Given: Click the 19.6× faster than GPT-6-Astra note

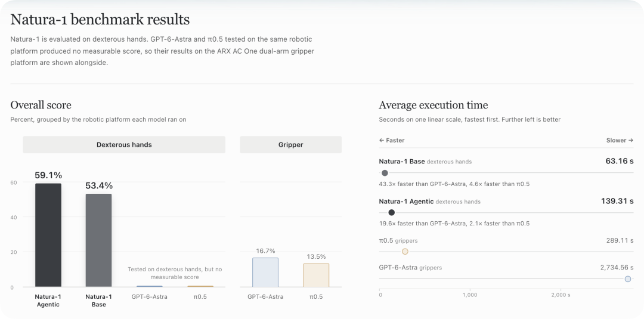Looking at the screenshot, I should tap(454, 224).
